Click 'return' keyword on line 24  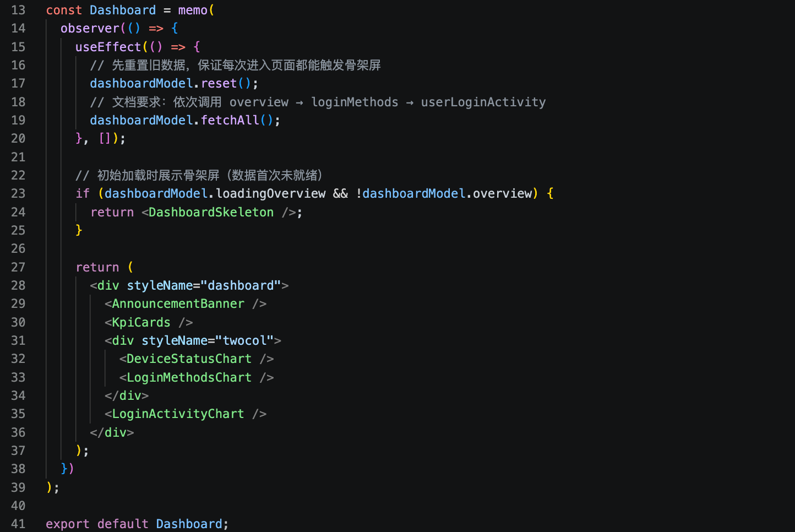[x=112, y=212]
